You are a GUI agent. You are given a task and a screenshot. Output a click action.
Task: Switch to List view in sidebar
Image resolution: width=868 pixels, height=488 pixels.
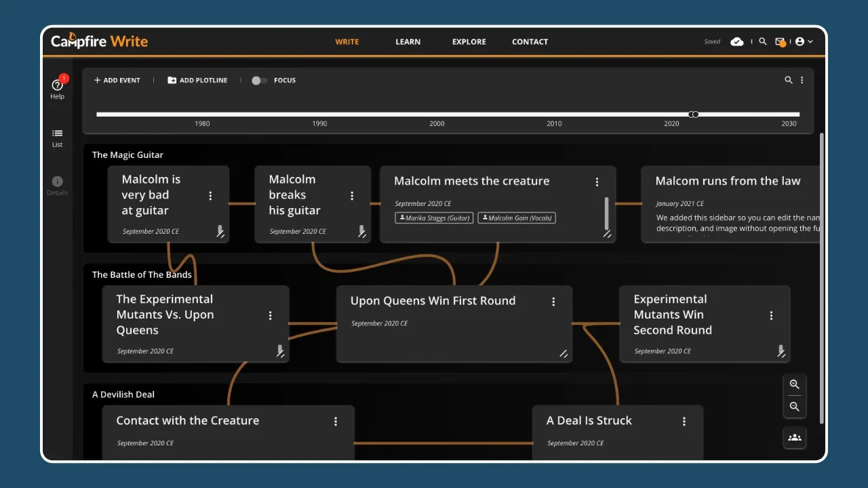click(57, 138)
